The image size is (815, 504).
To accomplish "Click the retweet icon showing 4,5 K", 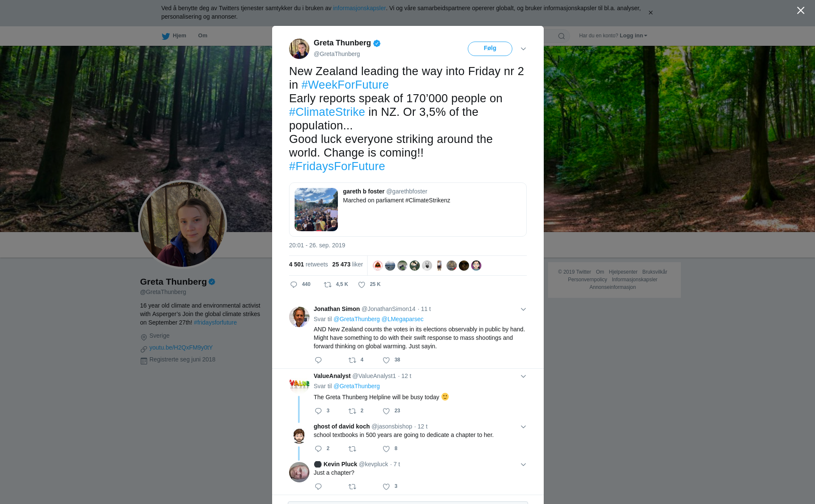I will [328, 285].
